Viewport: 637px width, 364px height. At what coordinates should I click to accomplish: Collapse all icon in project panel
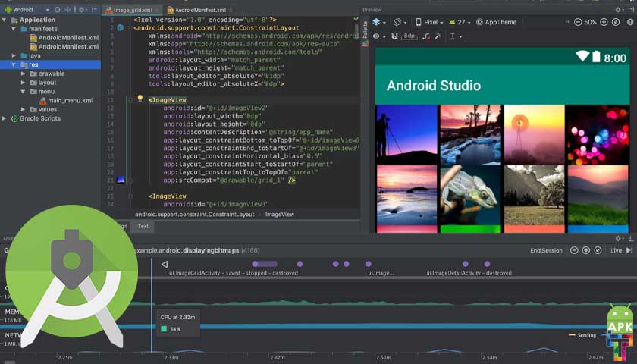67,9
